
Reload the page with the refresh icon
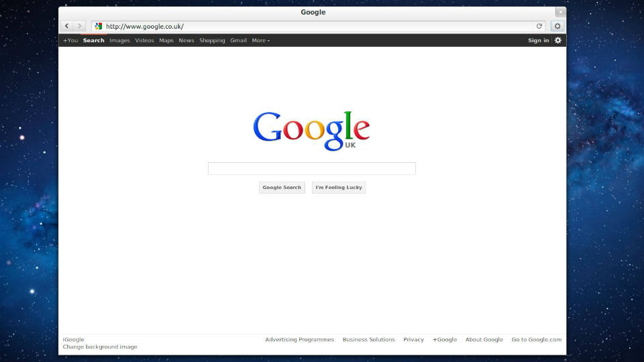tap(539, 26)
